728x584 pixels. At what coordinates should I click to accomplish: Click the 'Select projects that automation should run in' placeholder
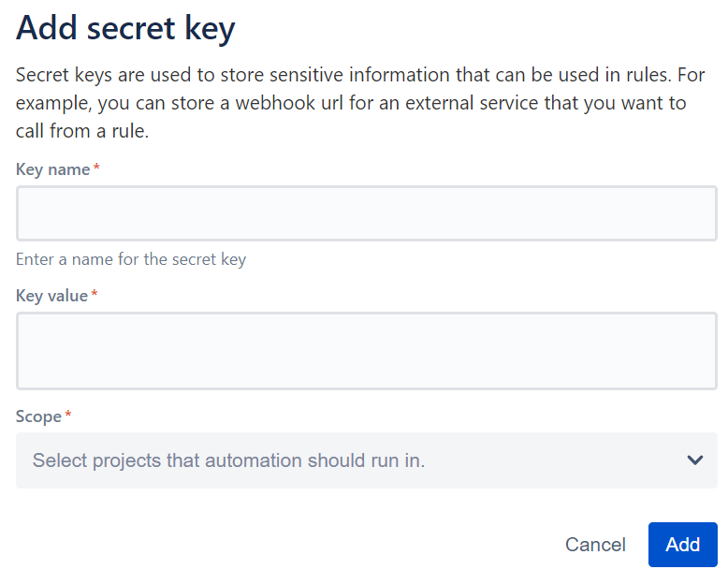pos(228,460)
